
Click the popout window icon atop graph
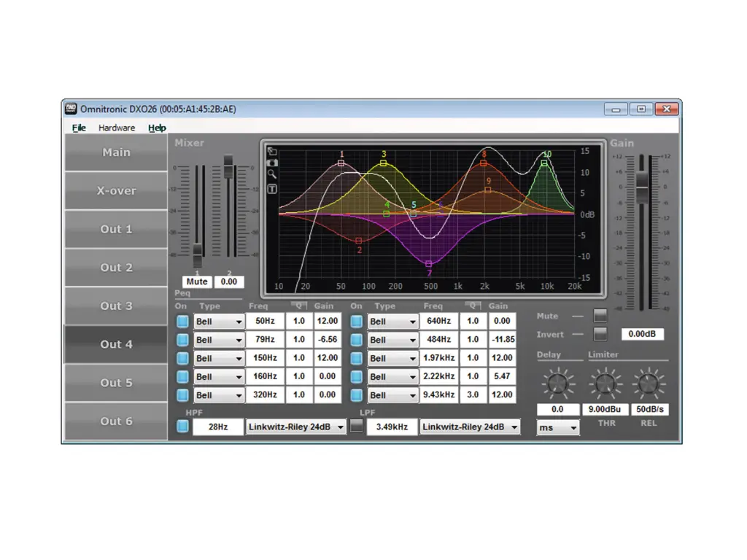(272, 151)
